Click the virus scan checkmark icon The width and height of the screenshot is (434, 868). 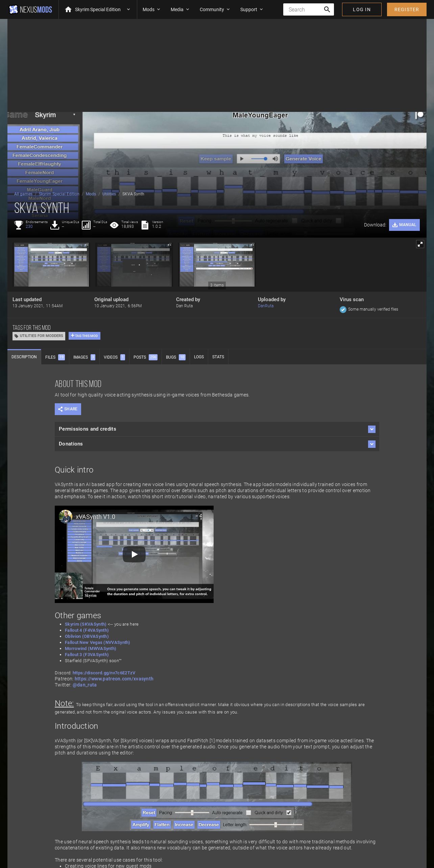tap(343, 309)
